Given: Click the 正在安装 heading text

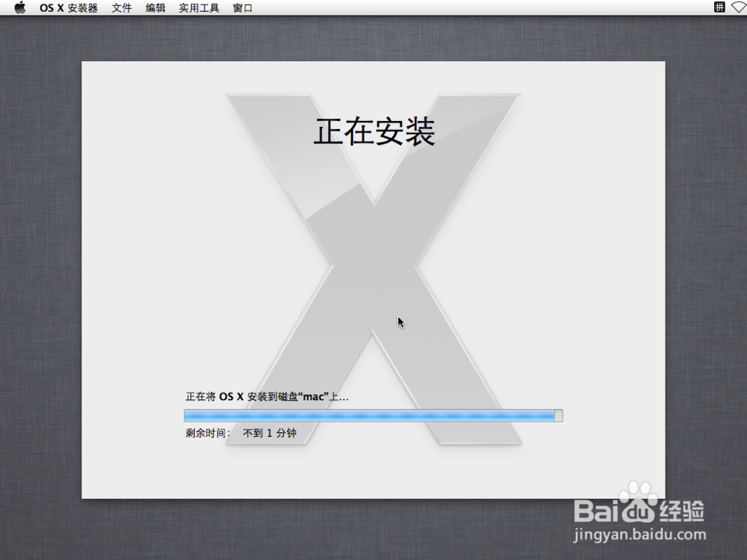Looking at the screenshot, I should click(374, 131).
